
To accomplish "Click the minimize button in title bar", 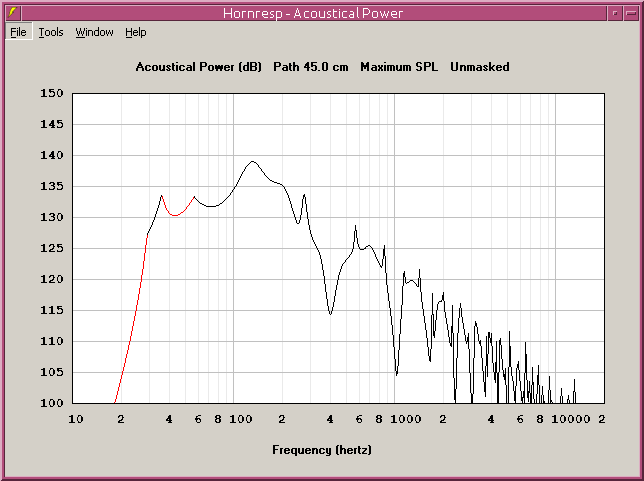I will [631, 13].
